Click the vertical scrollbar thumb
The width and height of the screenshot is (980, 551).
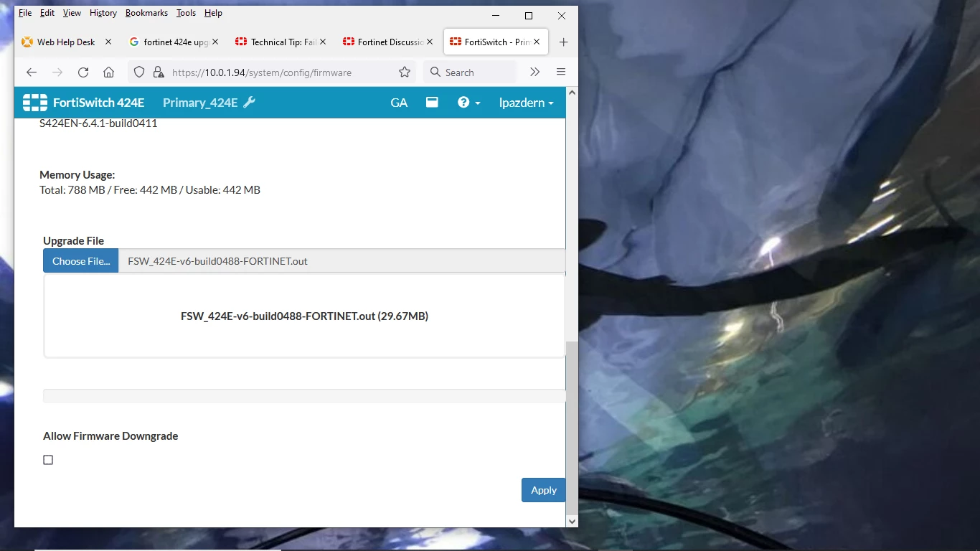[572, 428]
